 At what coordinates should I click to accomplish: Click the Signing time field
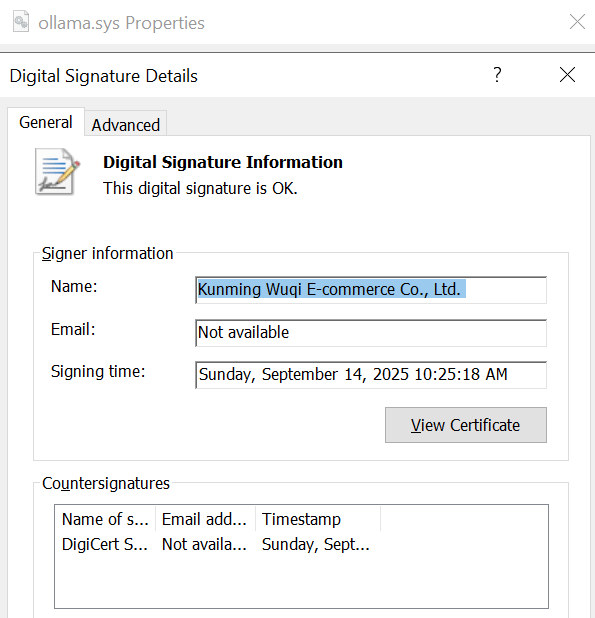[371, 375]
